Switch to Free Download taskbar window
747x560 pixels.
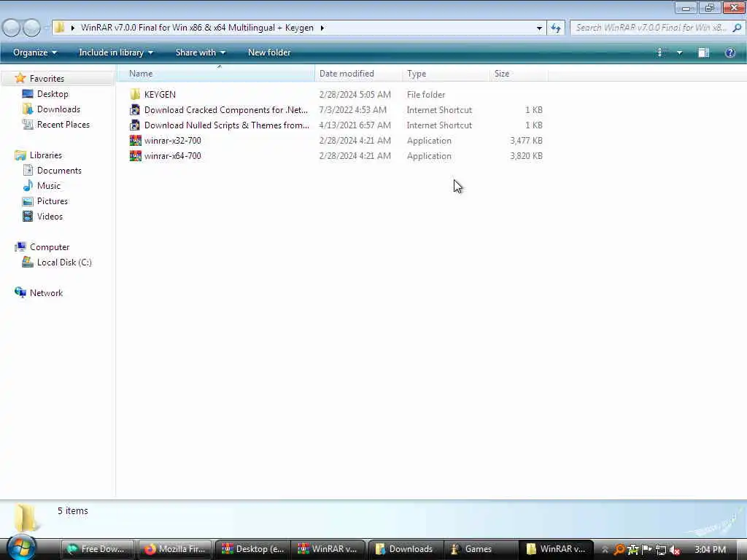(x=98, y=549)
